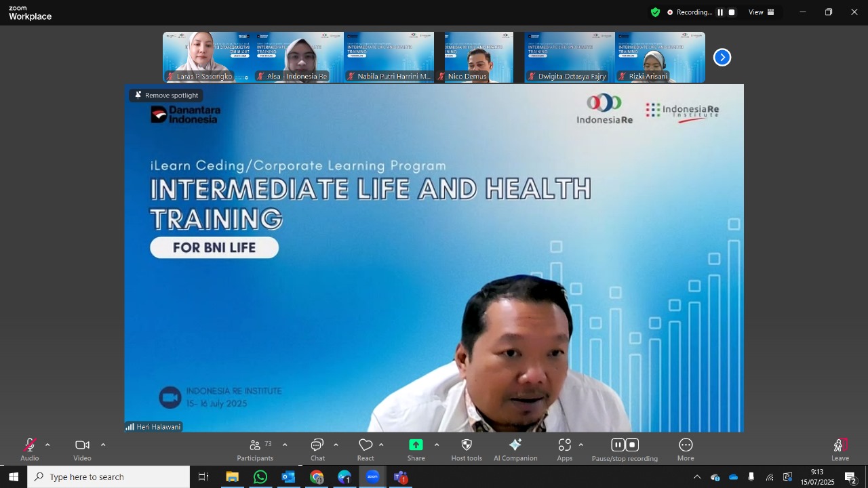Open Host tools shield menu
Viewport: 868px width, 488px height.
(x=467, y=450)
